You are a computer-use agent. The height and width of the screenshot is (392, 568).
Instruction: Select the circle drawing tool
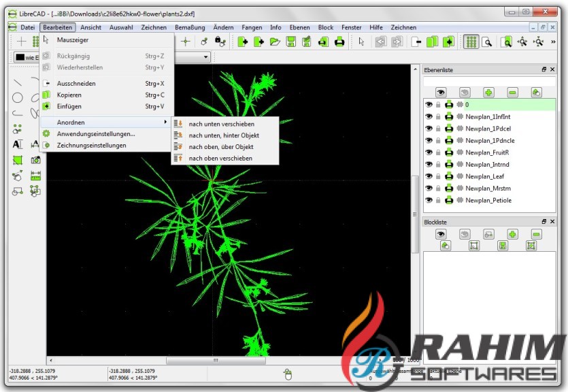[x=18, y=98]
